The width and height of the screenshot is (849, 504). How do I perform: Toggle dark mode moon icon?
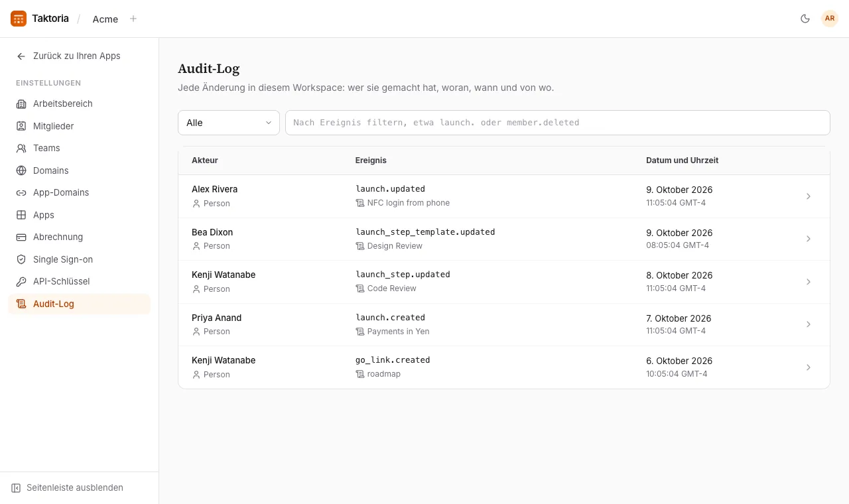pyautogui.click(x=805, y=19)
